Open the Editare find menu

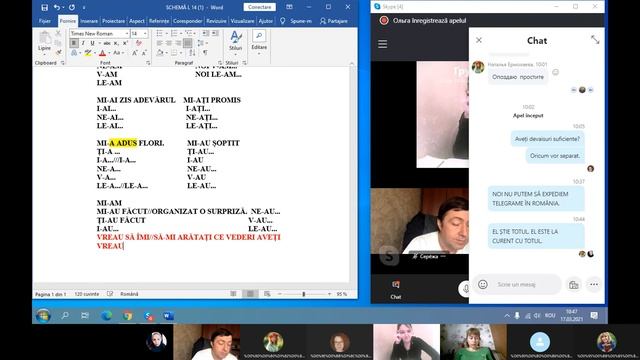click(259, 42)
